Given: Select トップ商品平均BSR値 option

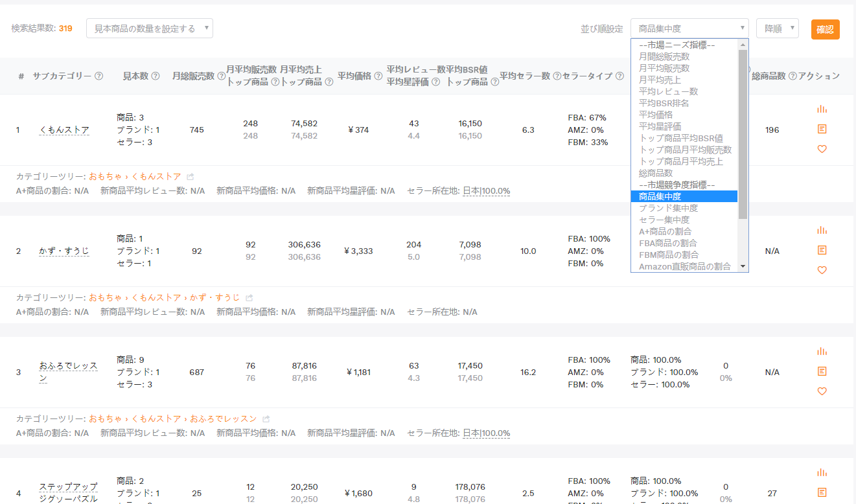Looking at the screenshot, I should coord(684,138).
